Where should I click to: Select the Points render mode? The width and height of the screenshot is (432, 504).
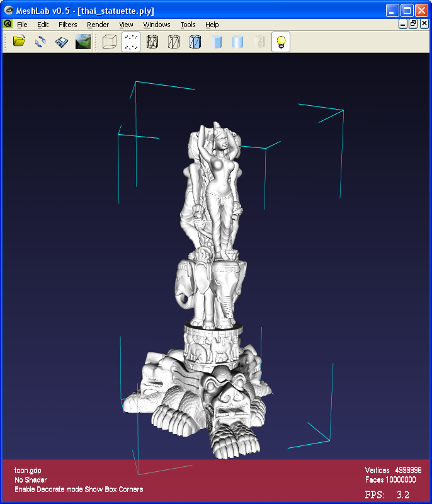point(131,42)
